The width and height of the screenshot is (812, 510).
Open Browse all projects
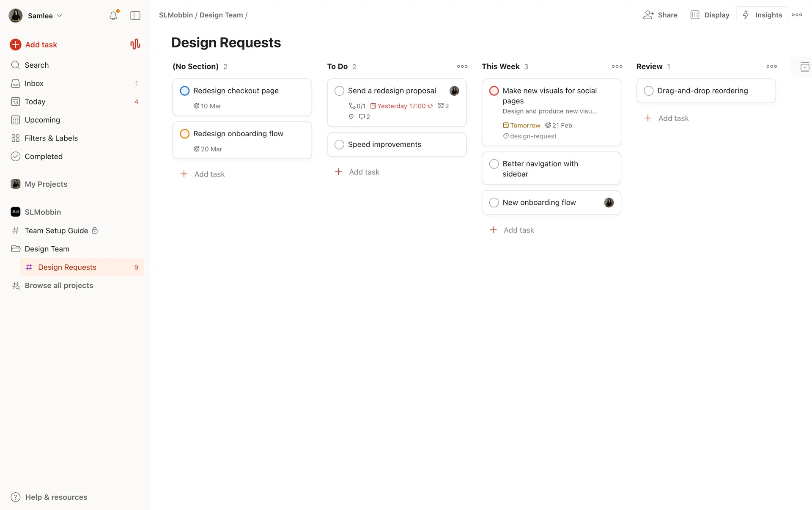click(x=59, y=285)
